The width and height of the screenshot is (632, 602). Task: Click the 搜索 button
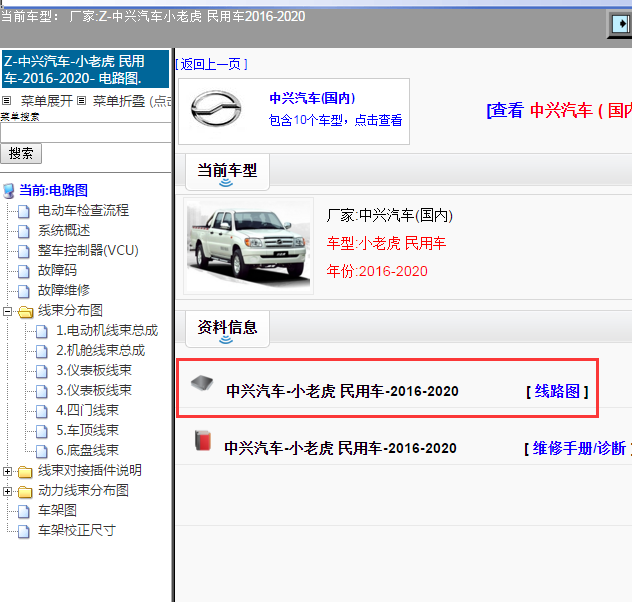(x=21, y=154)
